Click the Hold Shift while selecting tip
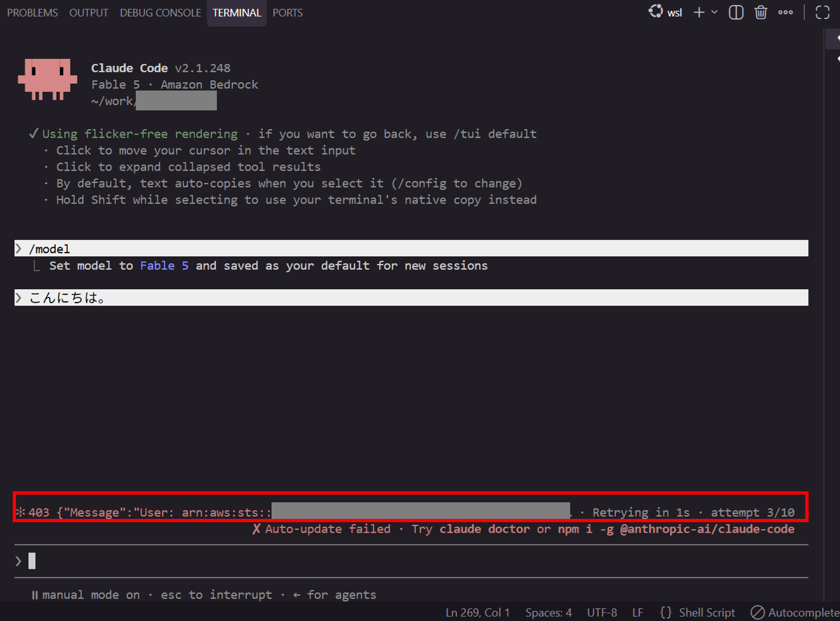 [296, 200]
